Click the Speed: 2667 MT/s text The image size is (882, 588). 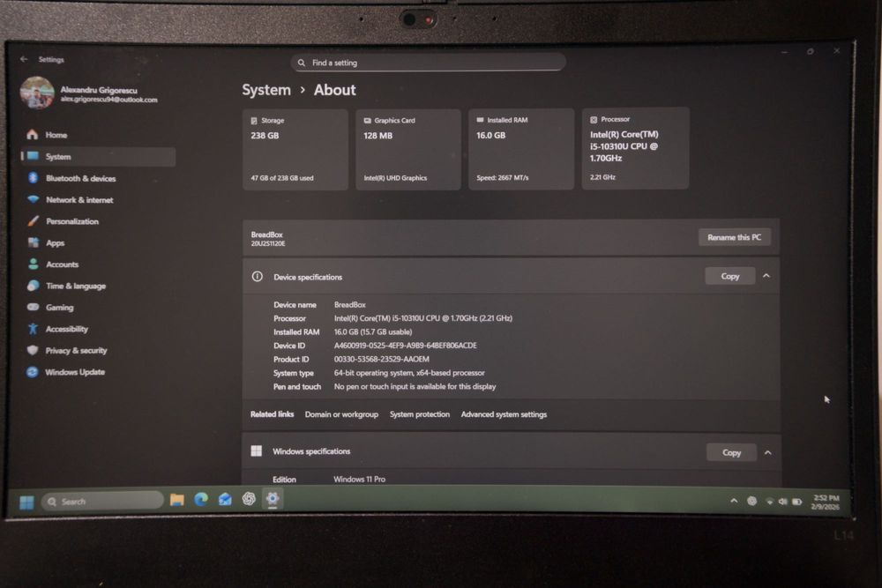pyautogui.click(x=503, y=178)
